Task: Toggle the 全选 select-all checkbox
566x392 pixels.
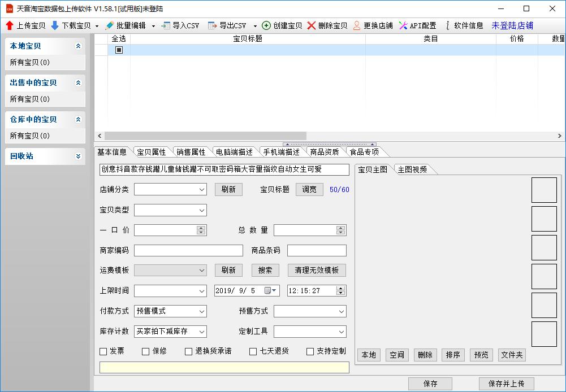Action: coord(119,50)
